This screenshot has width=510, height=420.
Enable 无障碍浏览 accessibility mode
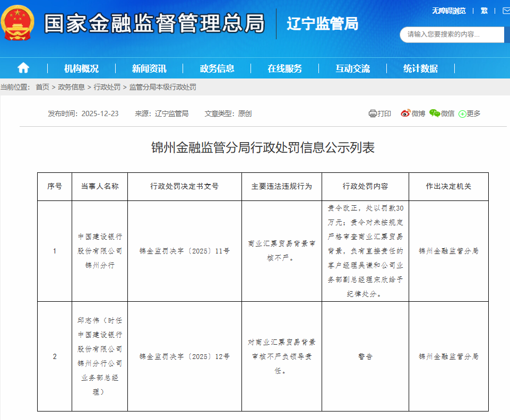[448, 11]
